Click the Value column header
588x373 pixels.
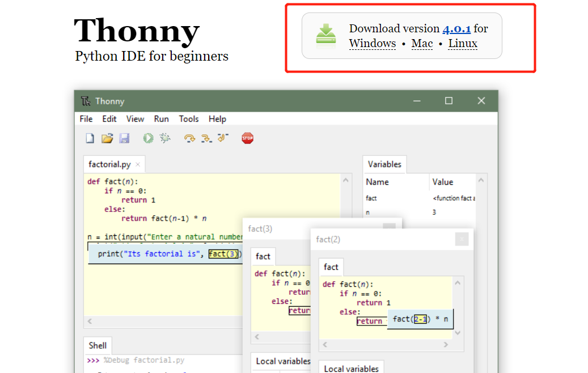click(x=442, y=182)
